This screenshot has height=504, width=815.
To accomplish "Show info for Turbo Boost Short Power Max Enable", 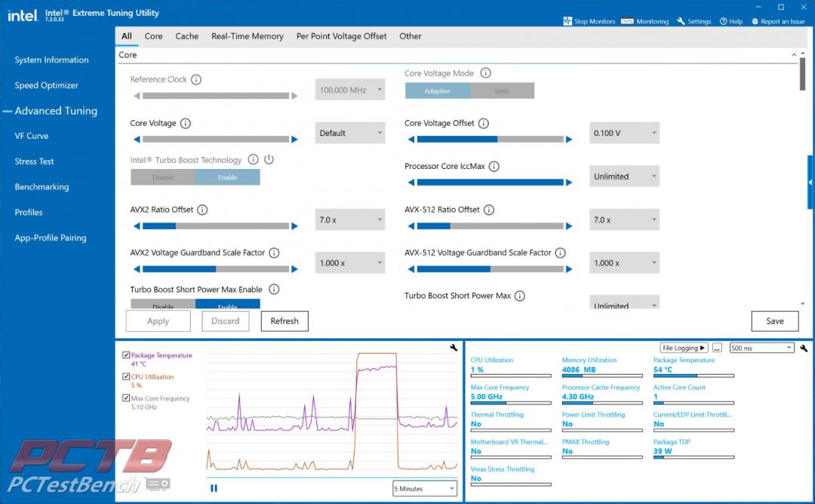I will coord(274,290).
